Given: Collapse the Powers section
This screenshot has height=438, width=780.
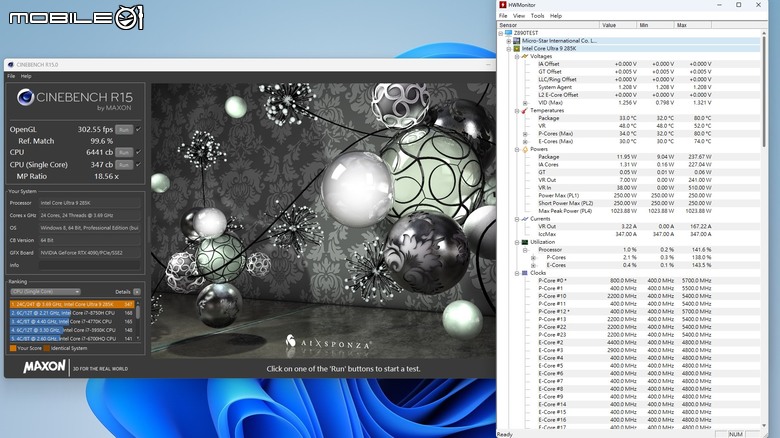Looking at the screenshot, I should (517, 149).
